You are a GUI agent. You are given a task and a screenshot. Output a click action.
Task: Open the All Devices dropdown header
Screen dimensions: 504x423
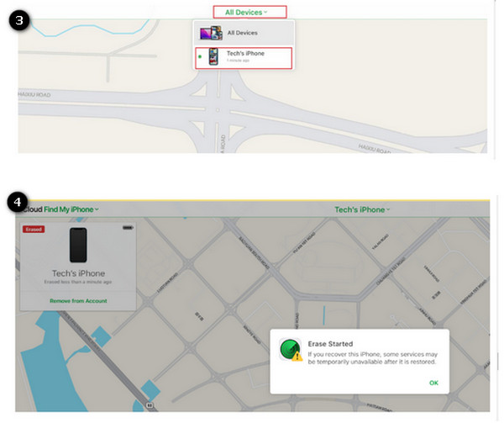(246, 13)
